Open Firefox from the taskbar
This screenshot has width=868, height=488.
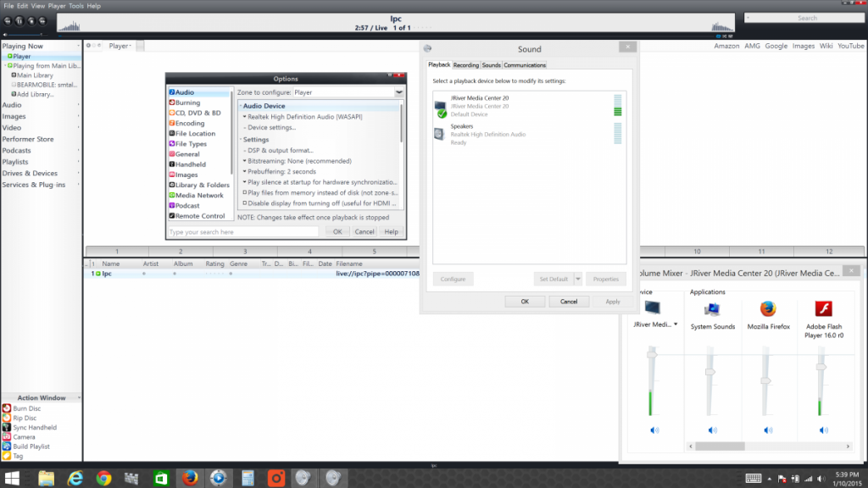click(189, 478)
